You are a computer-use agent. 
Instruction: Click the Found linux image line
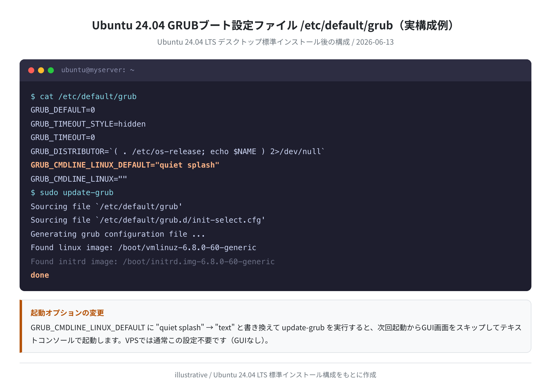coord(144,248)
